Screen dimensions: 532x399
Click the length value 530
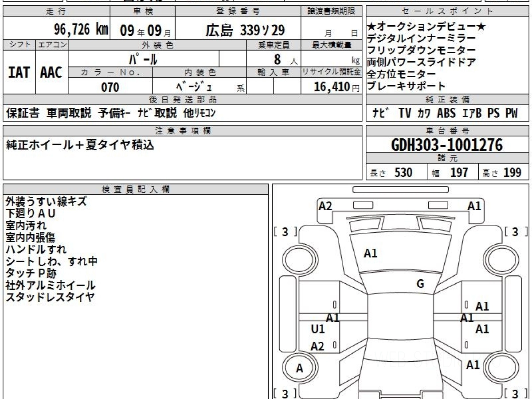pos(403,172)
